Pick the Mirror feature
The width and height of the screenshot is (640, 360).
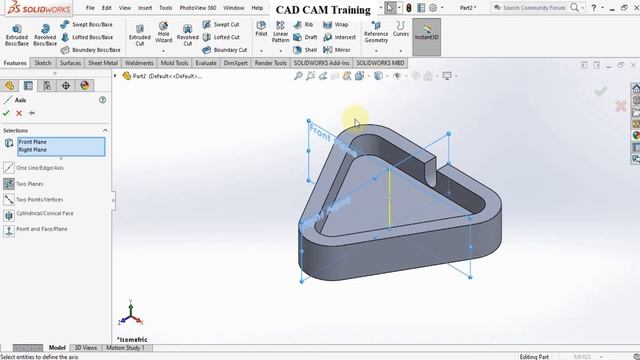point(337,50)
